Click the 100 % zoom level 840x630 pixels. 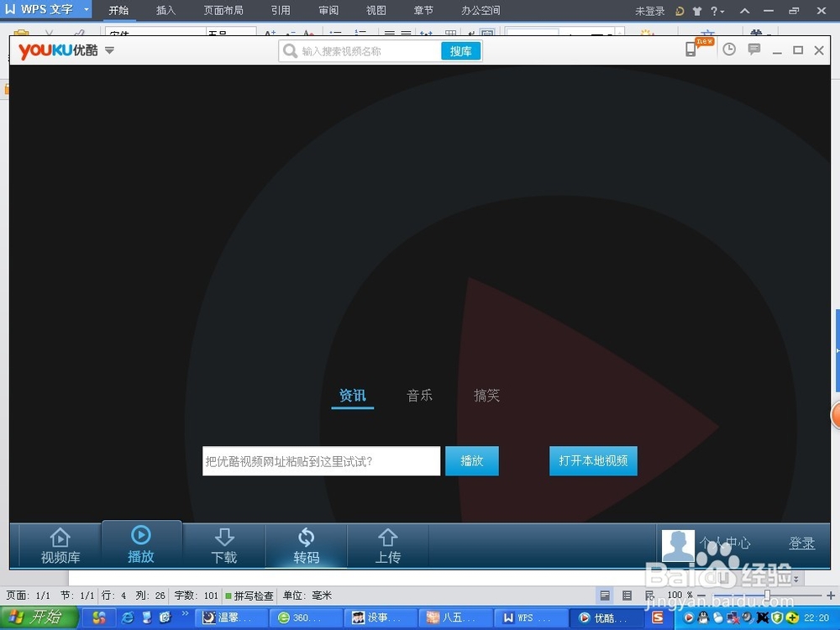tap(680, 595)
